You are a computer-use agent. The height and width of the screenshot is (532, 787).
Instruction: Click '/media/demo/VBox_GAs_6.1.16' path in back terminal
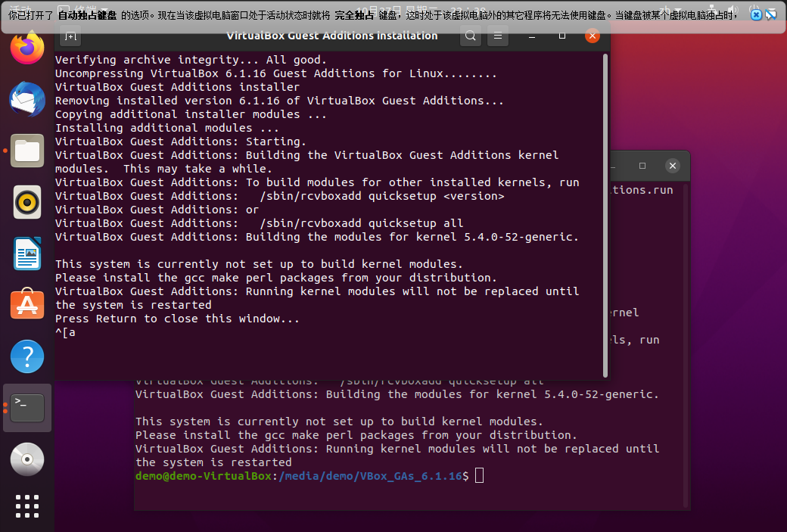370,476
